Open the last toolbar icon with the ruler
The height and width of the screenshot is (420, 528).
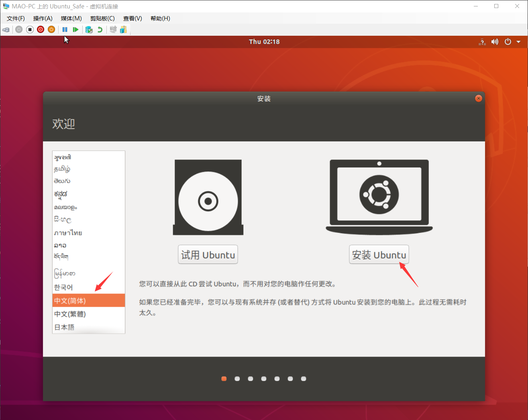[124, 29]
